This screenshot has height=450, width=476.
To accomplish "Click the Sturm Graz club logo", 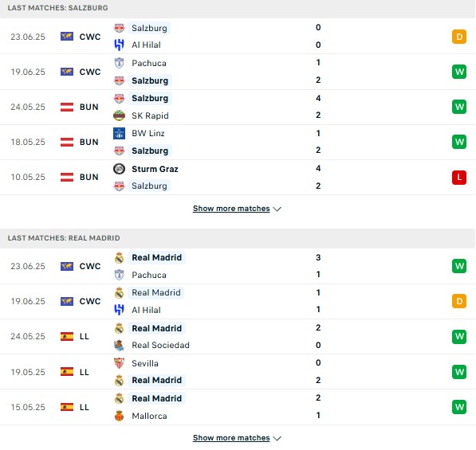I will click(x=119, y=169).
